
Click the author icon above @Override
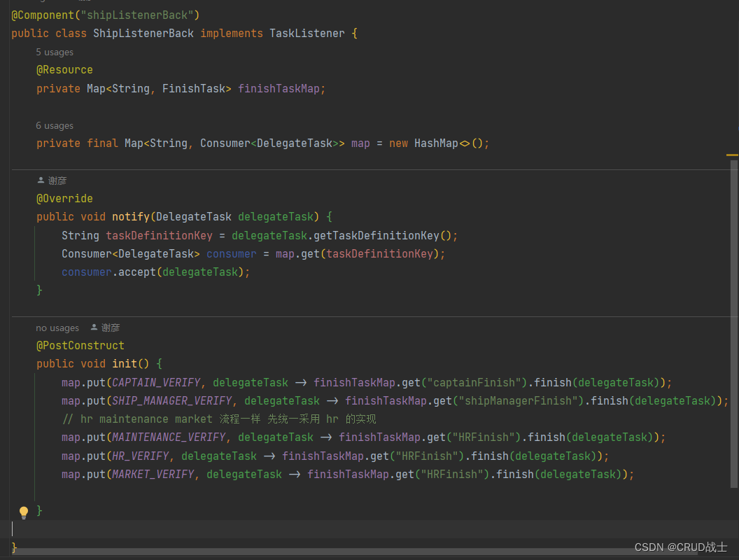41,180
